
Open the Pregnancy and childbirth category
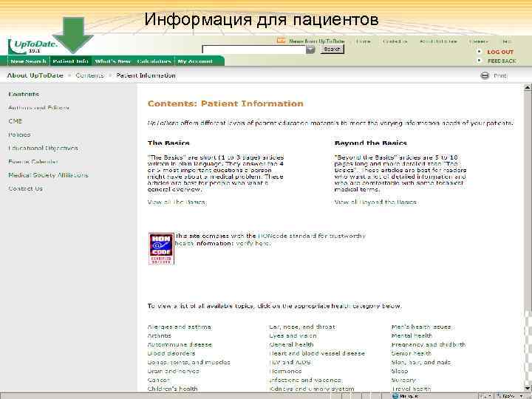tap(429, 345)
